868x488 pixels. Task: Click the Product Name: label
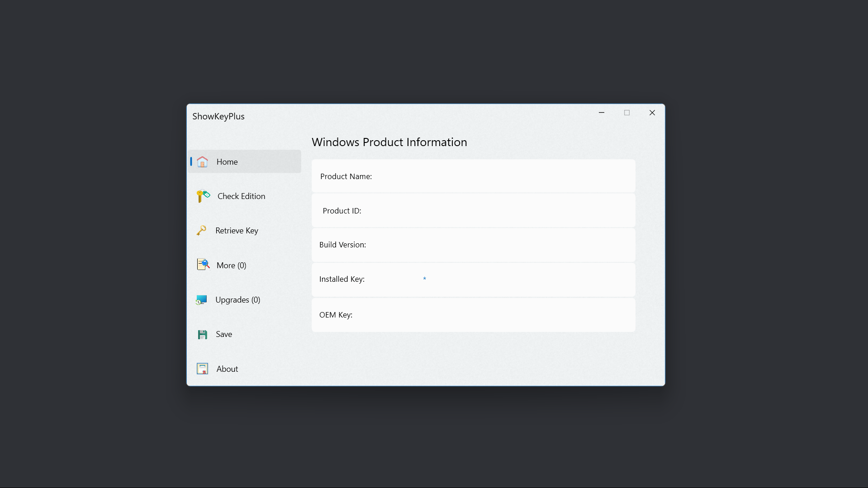point(346,176)
